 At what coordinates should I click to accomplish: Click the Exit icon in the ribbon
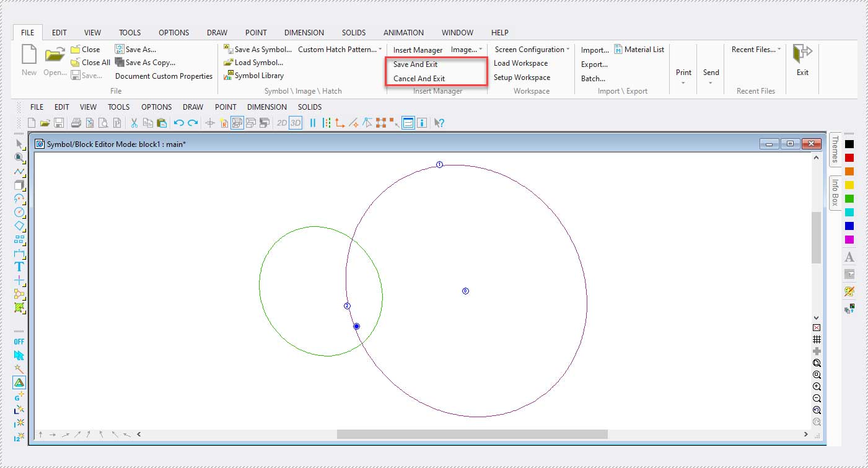(802, 54)
